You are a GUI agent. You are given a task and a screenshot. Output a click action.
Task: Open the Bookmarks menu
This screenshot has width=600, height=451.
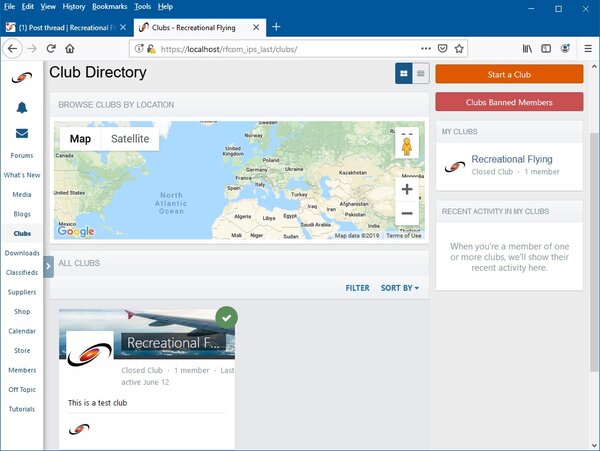pos(109,6)
